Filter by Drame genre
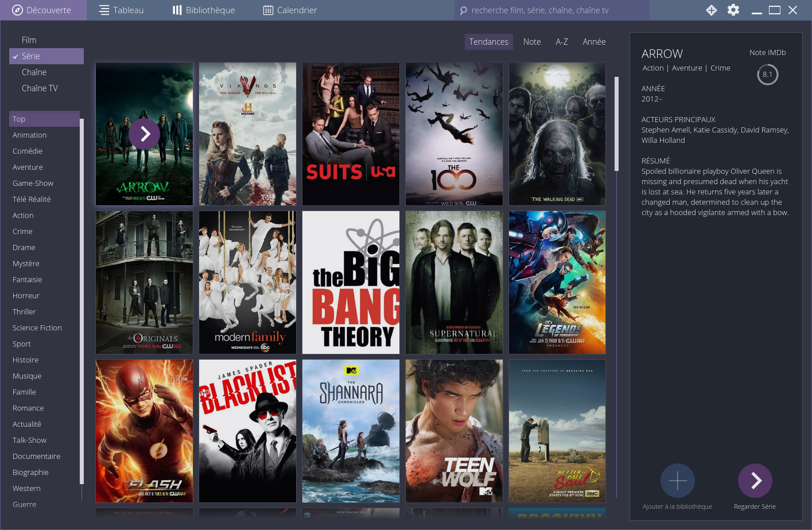Image resolution: width=812 pixels, height=530 pixels. (44, 248)
